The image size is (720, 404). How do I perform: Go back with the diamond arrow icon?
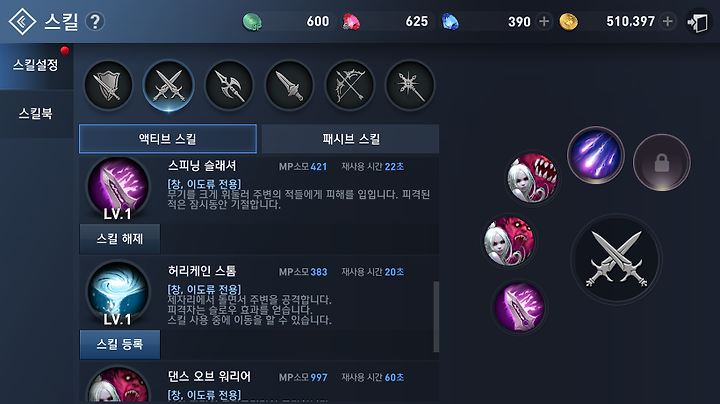[x=22, y=22]
